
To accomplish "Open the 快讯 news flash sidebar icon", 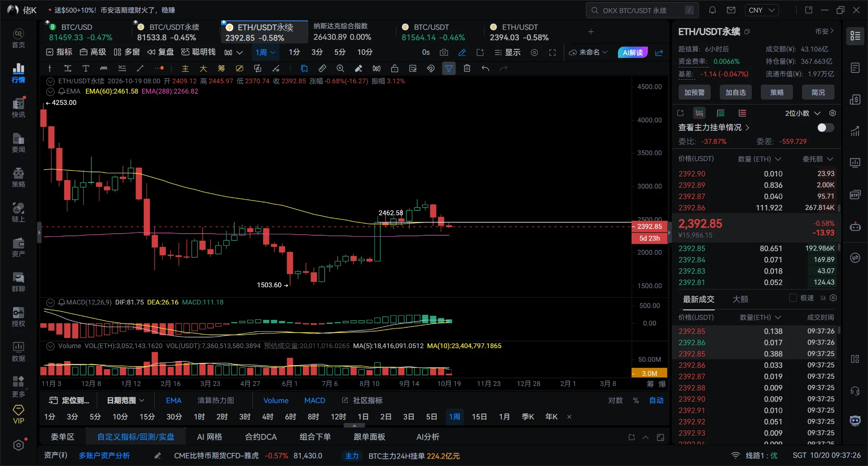I will (x=19, y=108).
